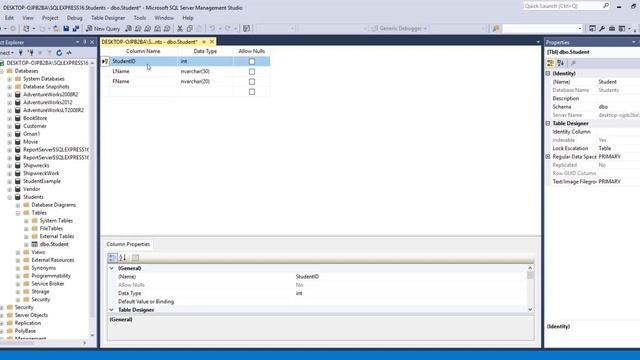
Task: Open the Project menu
Action: coord(50,18)
